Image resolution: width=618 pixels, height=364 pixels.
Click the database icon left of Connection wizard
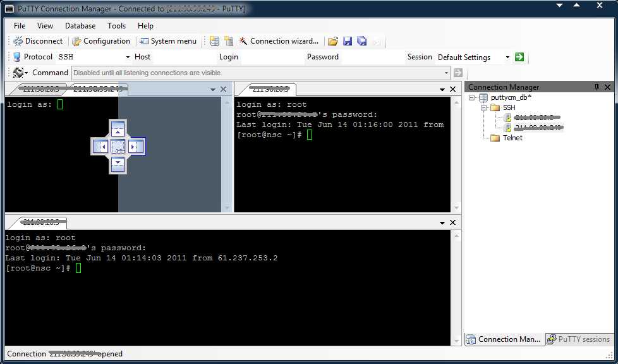(214, 41)
